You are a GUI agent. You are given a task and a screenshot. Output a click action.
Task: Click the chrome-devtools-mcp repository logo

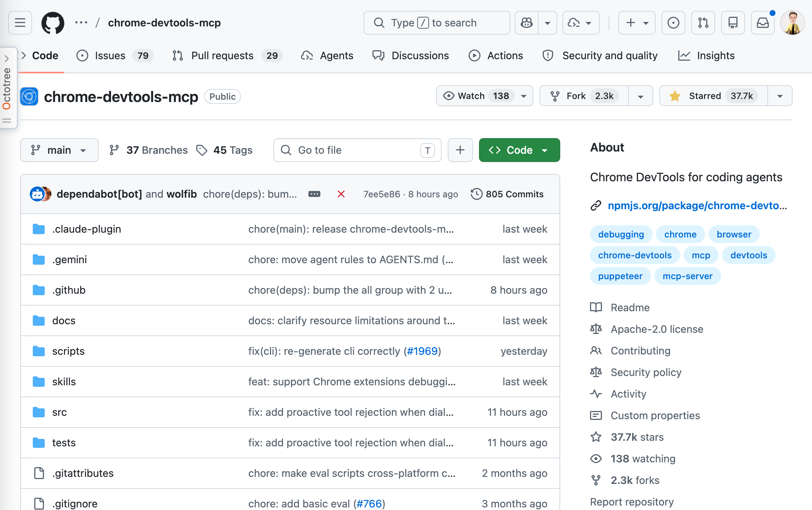tap(29, 96)
